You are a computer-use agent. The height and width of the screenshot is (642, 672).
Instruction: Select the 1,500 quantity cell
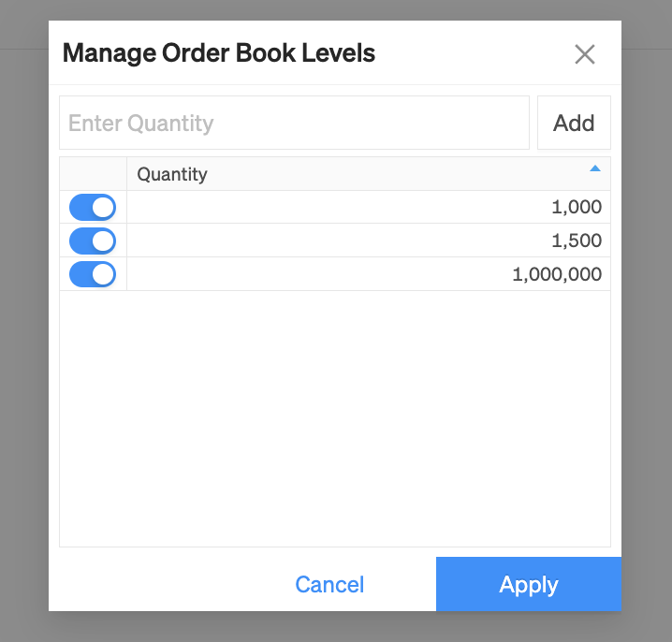(x=369, y=241)
